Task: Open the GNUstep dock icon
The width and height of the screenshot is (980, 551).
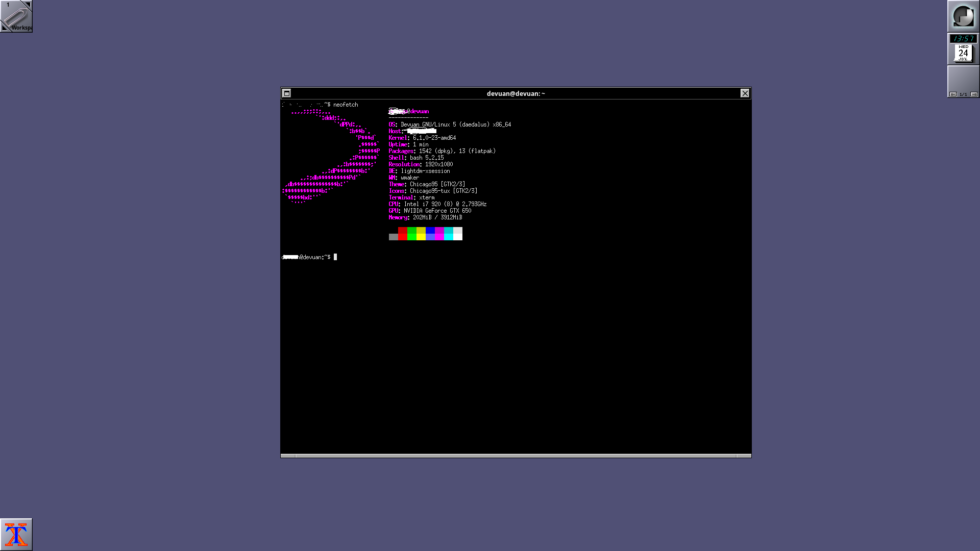Action: pyautogui.click(x=963, y=16)
